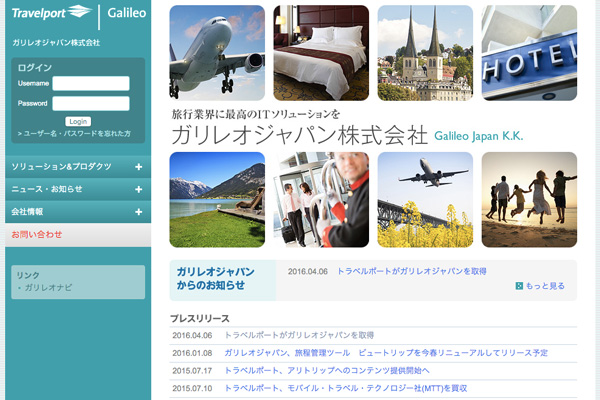The height and width of the screenshot is (400, 600).
Task: Open press release トラベルポートがガリレオジャパンを取得
Action: (x=299, y=335)
